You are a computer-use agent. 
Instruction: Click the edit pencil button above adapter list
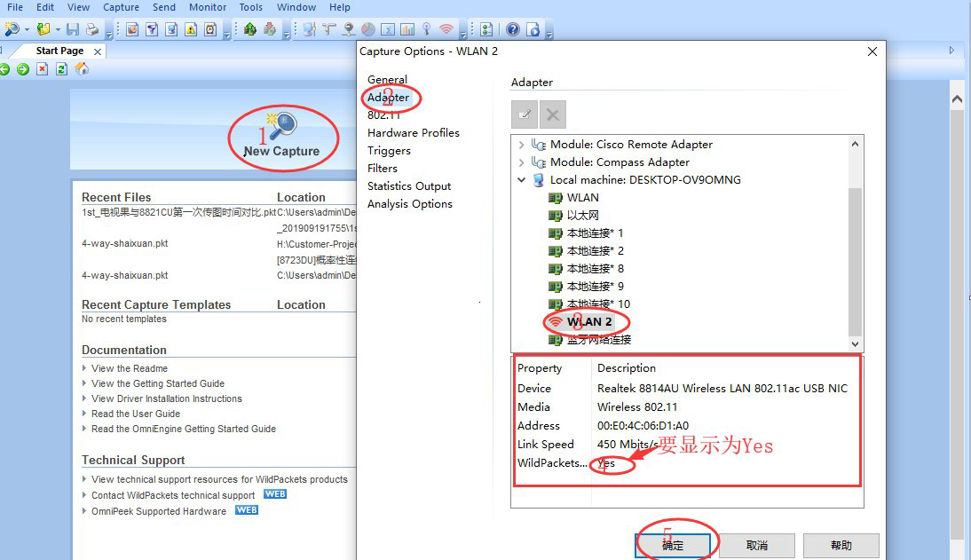click(525, 114)
